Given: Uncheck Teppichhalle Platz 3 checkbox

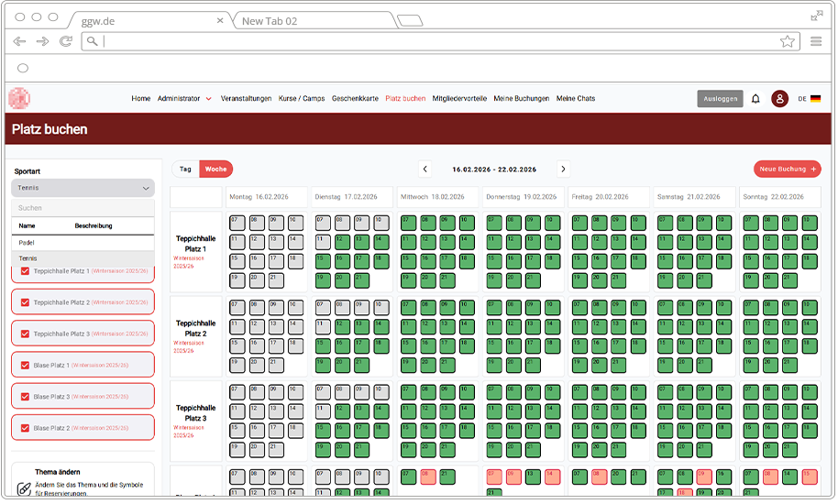Looking at the screenshot, I should tap(25, 334).
